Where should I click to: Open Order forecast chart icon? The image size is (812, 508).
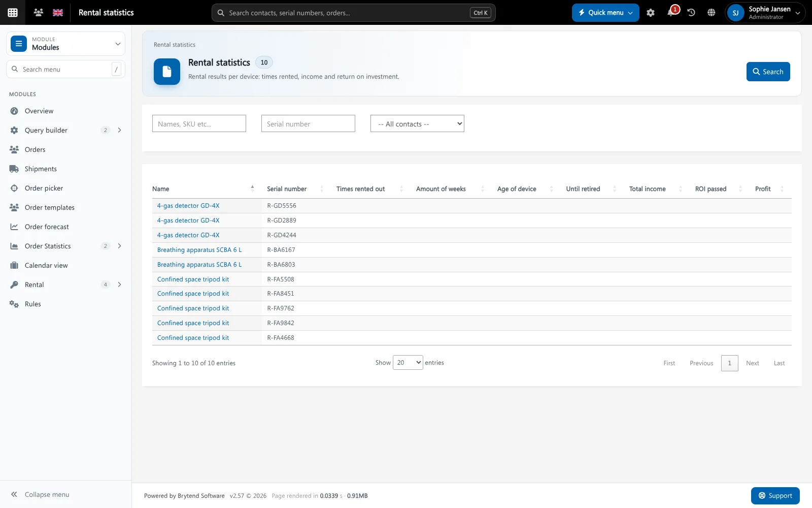[14, 227]
